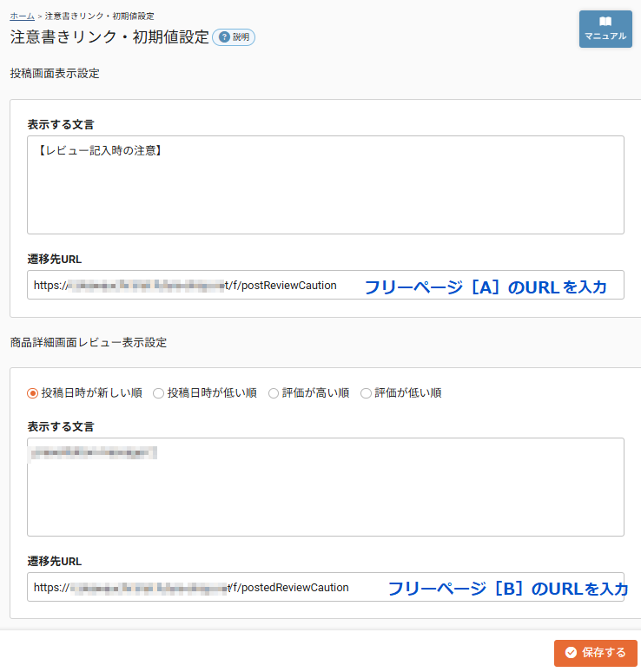Image resolution: width=641 pixels, height=672 pixels.
Task: Click the レビュー記入時の注意 text area
Action: pos(326,185)
